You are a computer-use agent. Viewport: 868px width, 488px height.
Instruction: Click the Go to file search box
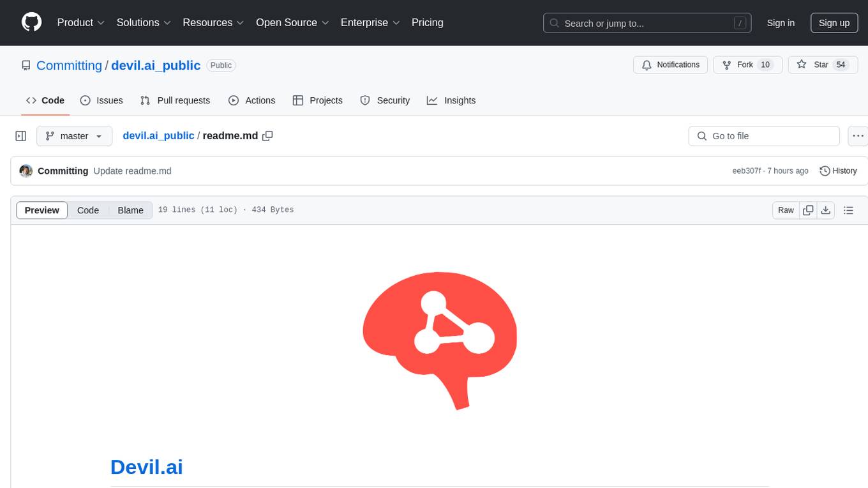point(764,136)
